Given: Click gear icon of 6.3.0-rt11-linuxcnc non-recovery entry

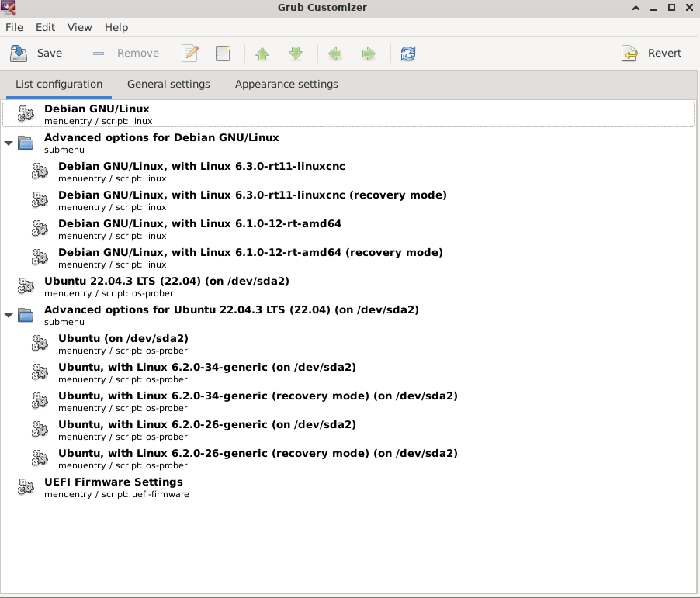Looking at the screenshot, I should (x=40, y=171).
